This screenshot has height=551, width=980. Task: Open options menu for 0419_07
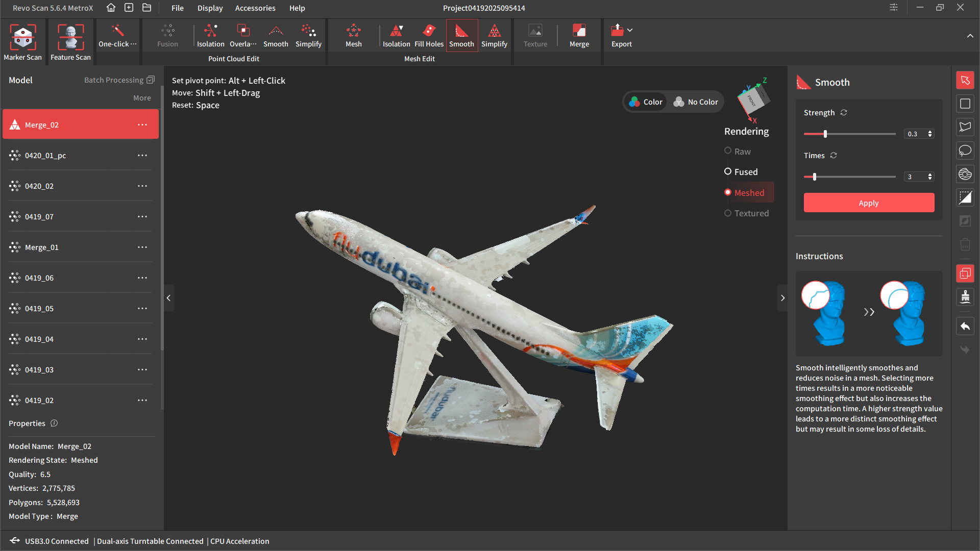tap(142, 217)
